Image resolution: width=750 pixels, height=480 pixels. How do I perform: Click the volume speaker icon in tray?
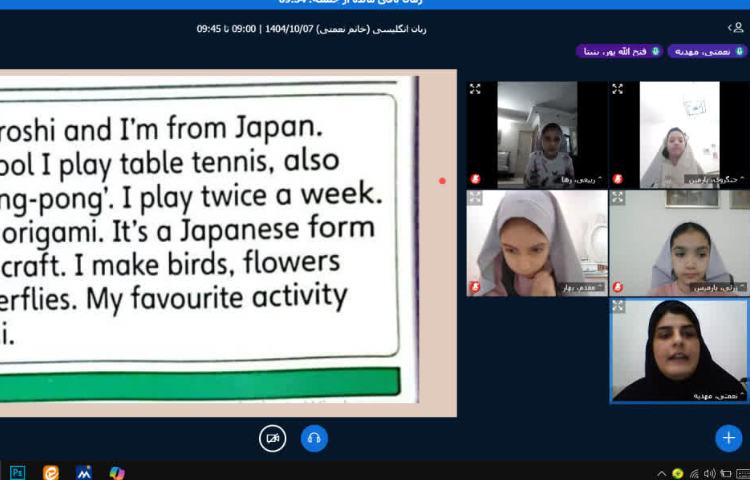tap(709, 473)
